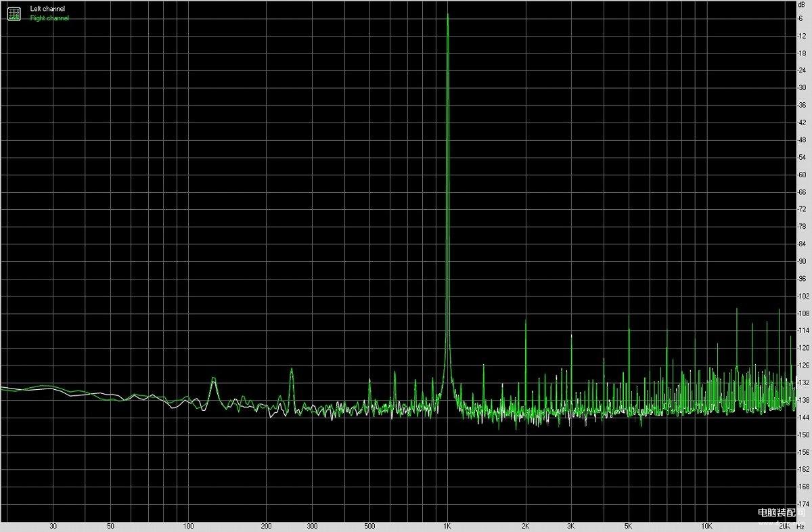Image resolution: width=812 pixels, height=532 pixels.
Task: Click the dB unit label at top right
Action: pos(801,5)
